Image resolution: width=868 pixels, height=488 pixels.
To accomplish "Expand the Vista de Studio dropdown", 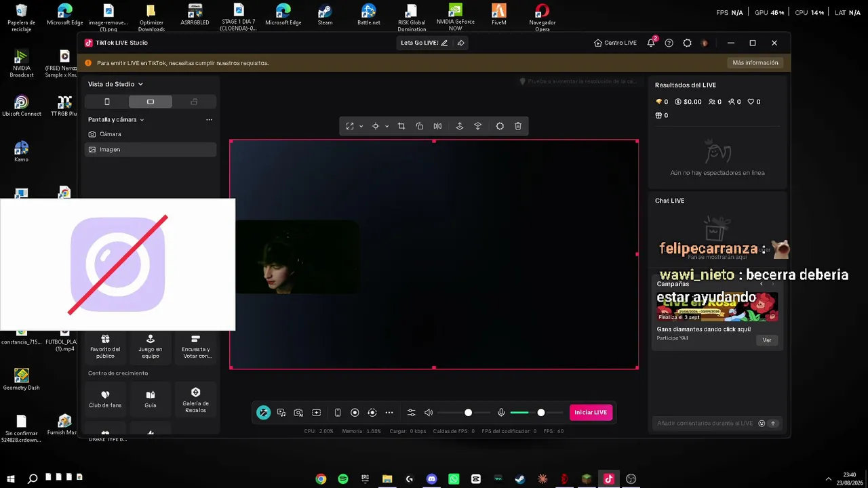I will click(x=115, y=84).
